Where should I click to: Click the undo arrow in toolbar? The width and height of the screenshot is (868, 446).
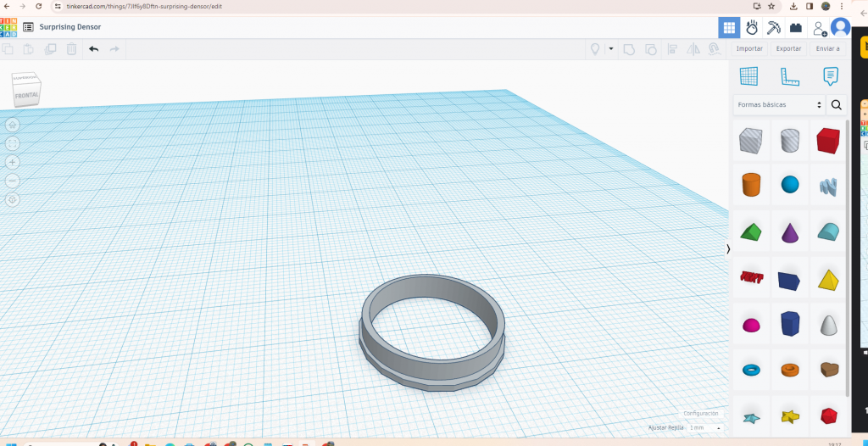pos(93,49)
